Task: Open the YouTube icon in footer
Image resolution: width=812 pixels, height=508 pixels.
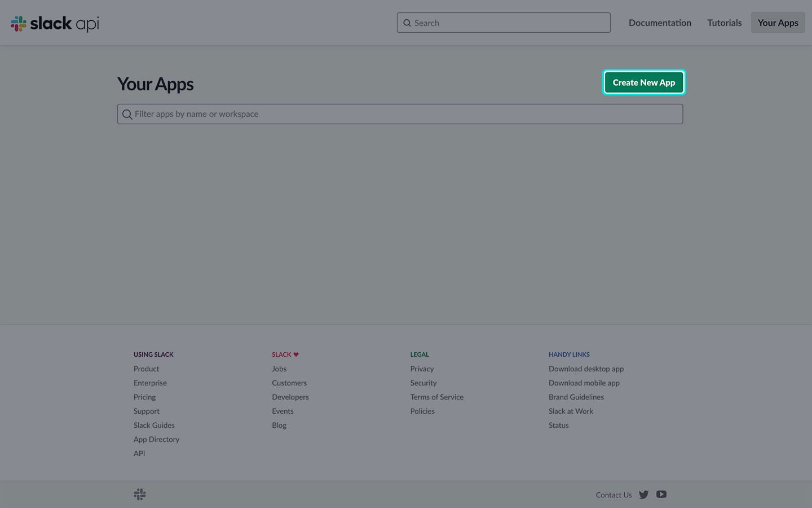Action: coord(661,494)
